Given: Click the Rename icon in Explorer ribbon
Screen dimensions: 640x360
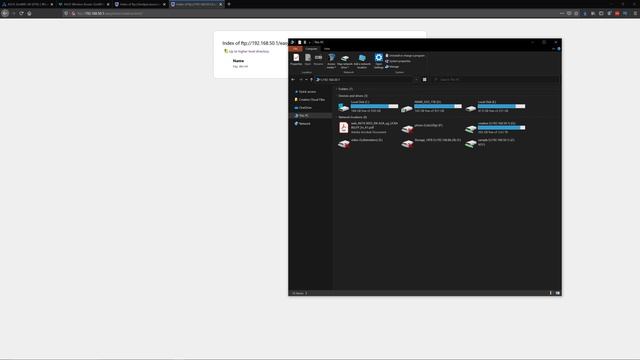Looking at the screenshot, I should tap(318, 58).
